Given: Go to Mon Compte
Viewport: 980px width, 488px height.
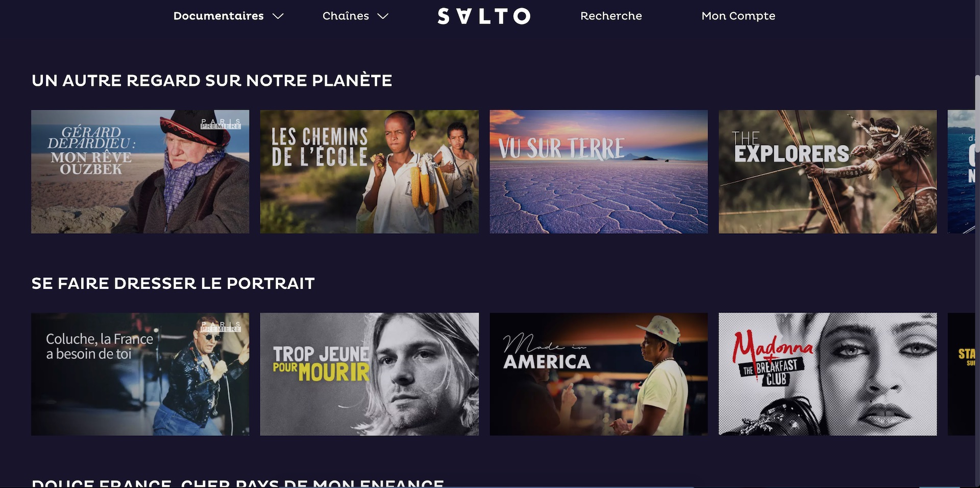Looking at the screenshot, I should 738,16.
